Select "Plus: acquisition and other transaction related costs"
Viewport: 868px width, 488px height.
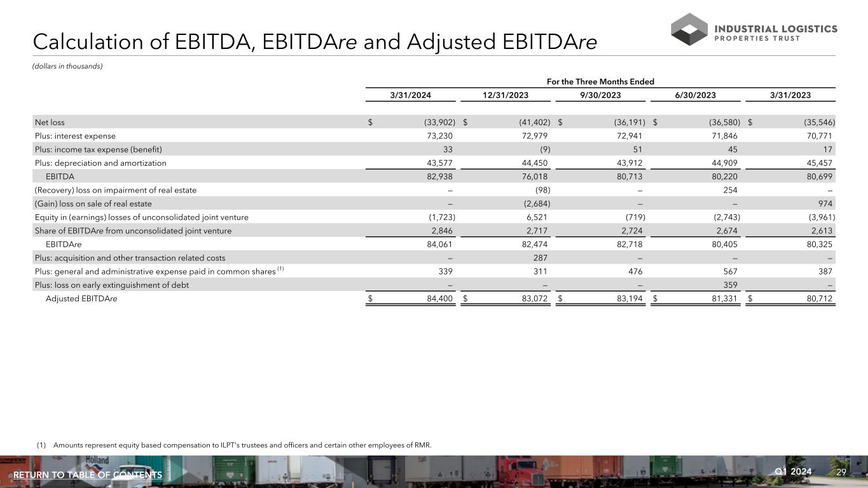[130, 258]
